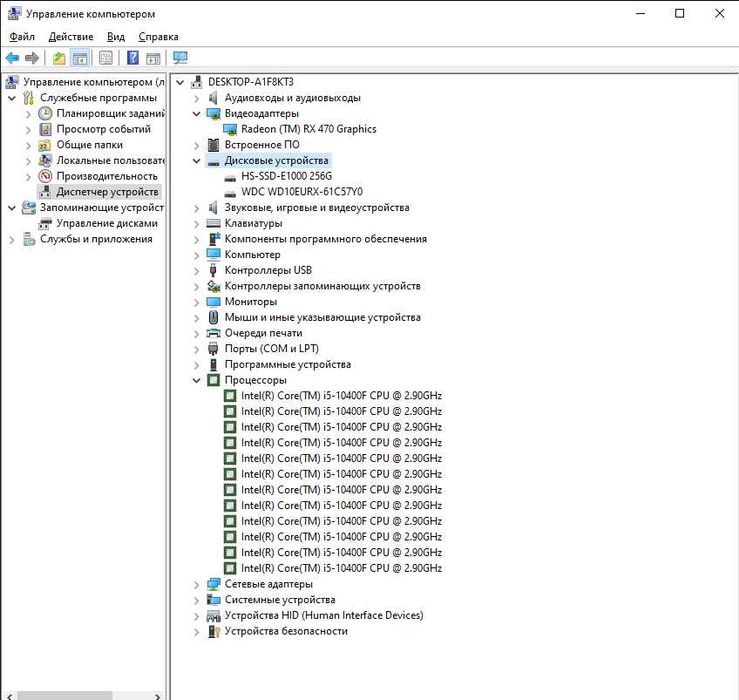Image resolution: width=739 pixels, height=700 pixels.
Task: Expand Системные устройства
Action: tap(197, 600)
